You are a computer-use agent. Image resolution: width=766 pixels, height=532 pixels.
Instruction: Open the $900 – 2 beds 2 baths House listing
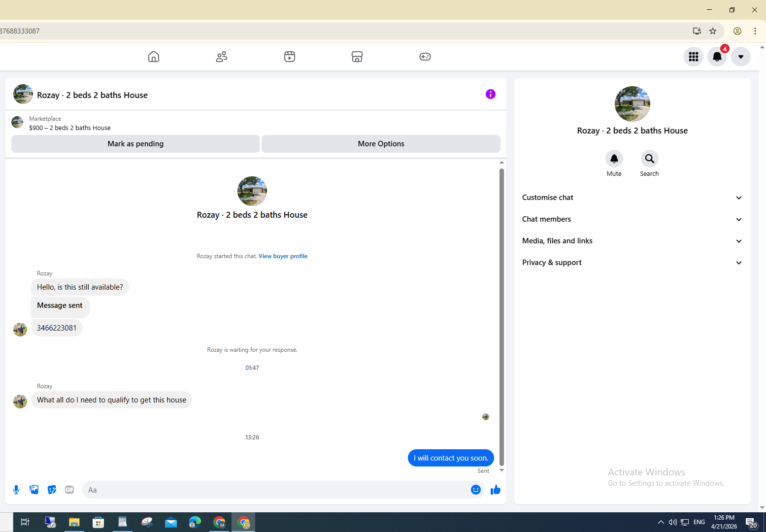tap(70, 128)
